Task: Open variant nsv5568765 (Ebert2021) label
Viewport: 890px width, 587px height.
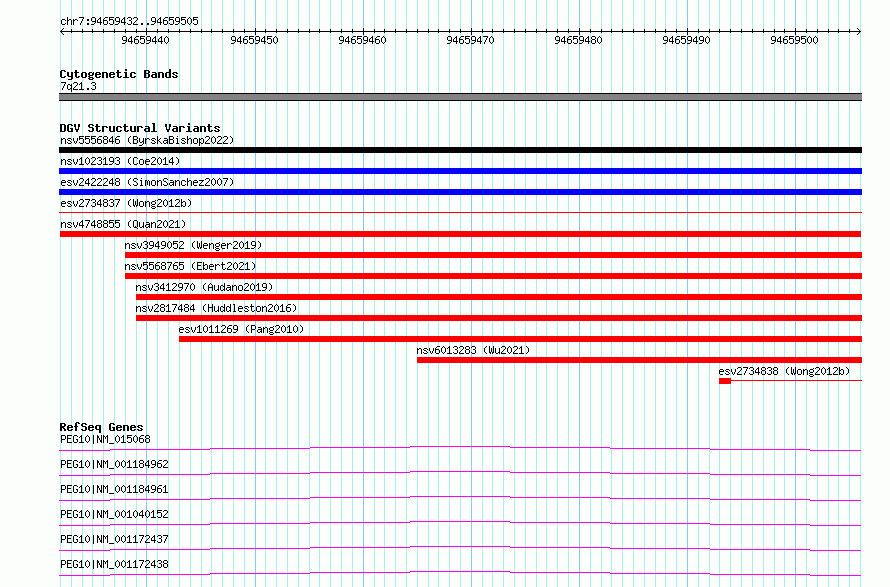Action: [x=190, y=266]
